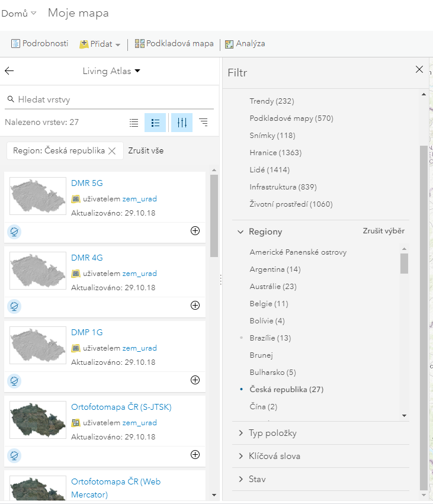Click the DMR 5G thumbnail image
Viewport: 433px width, 504px height.
point(38,196)
